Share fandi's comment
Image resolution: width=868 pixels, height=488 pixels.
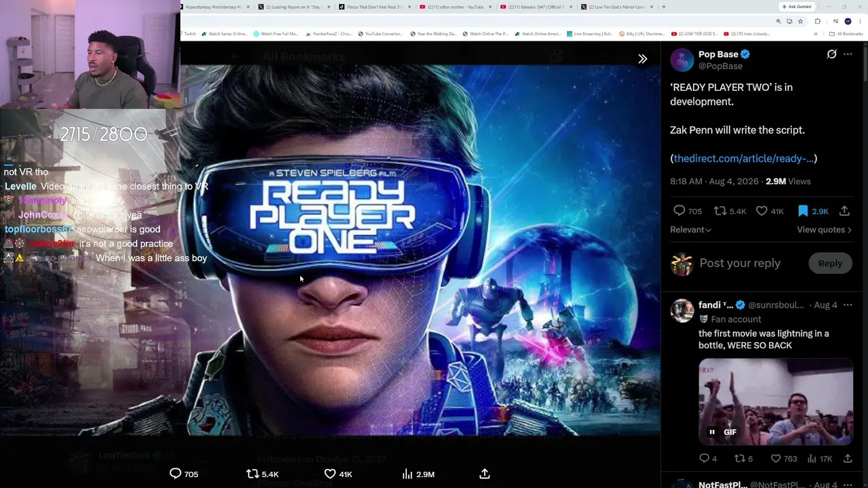[x=848, y=459]
